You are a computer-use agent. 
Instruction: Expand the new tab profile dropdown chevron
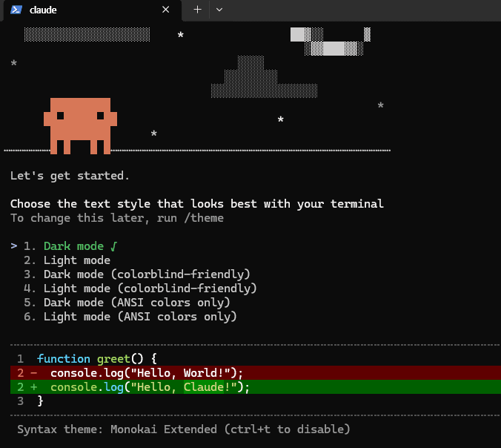pyautogui.click(x=219, y=10)
